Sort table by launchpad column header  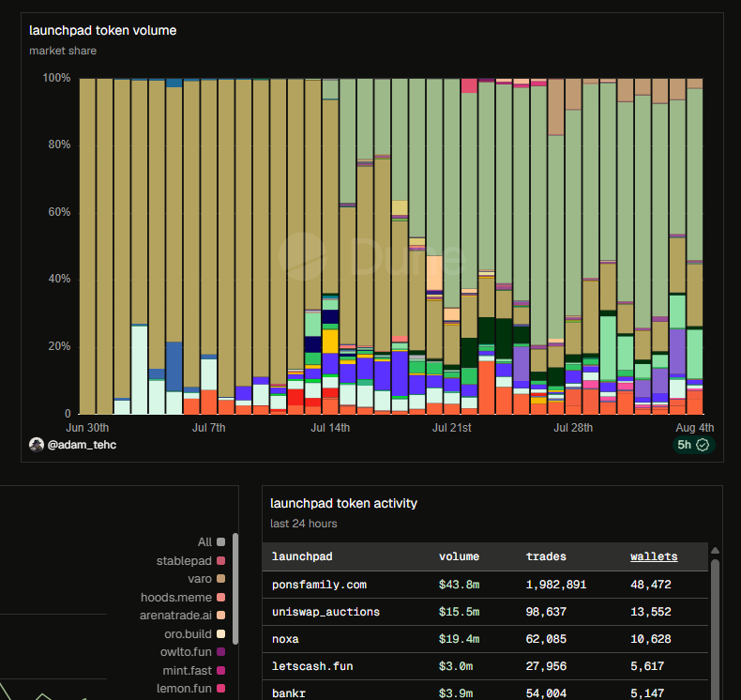pyautogui.click(x=302, y=556)
